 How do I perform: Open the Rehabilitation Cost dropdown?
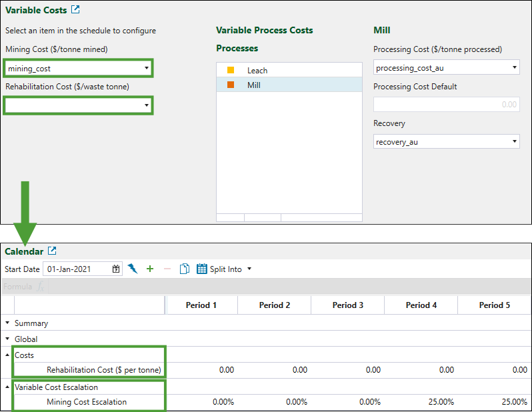coord(146,105)
